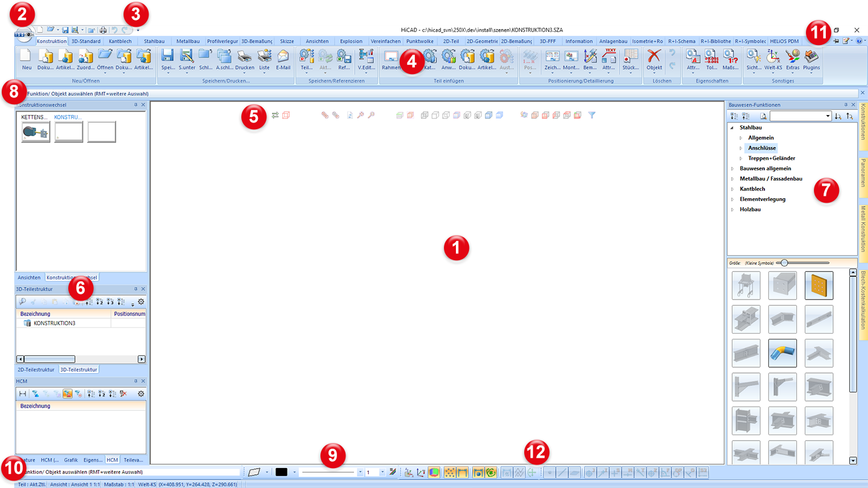Image resolution: width=868 pixels, height=488 pixels.
Task: Adjust the Größe symbol size slider
Action: (784, 263)
